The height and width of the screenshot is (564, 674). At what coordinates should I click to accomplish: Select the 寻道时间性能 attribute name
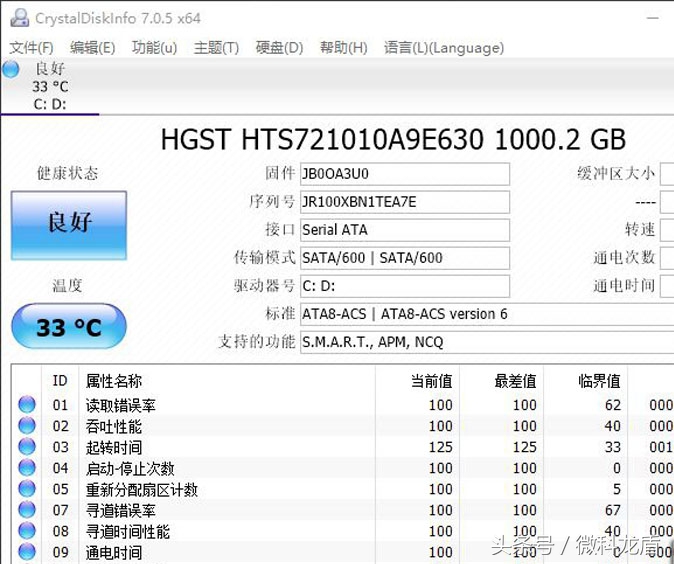pyautogui.click(x=128, y=532)
